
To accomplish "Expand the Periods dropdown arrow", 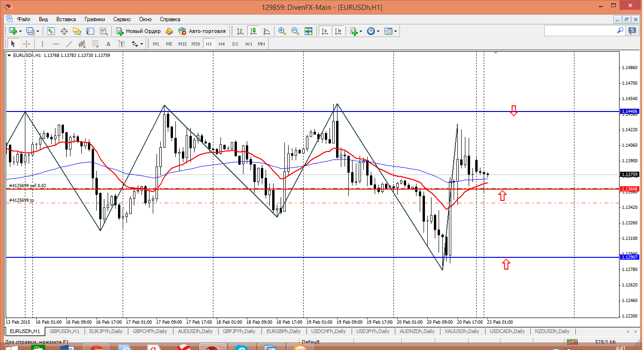I will coord(378,31).
